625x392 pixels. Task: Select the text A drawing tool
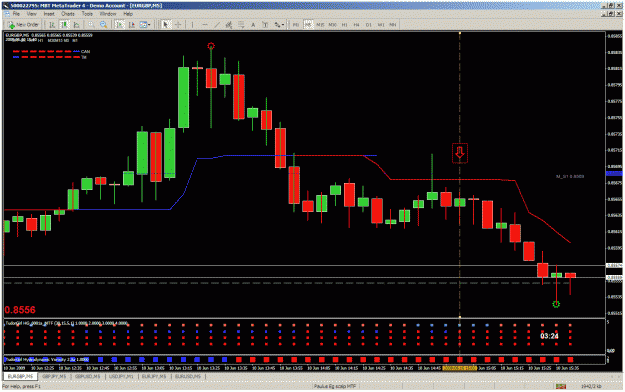(253, 25)
